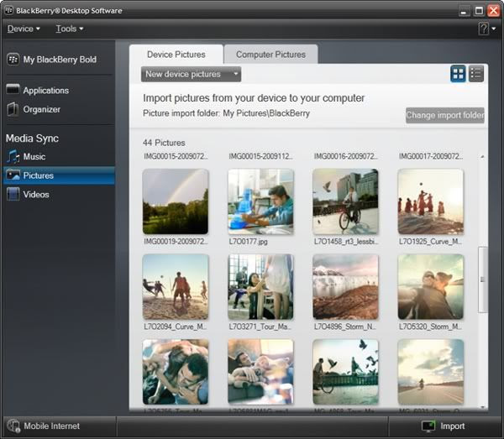Click the scrollbar down arrow
This screenshot has height=439, width=504.
tap(482, 407)
